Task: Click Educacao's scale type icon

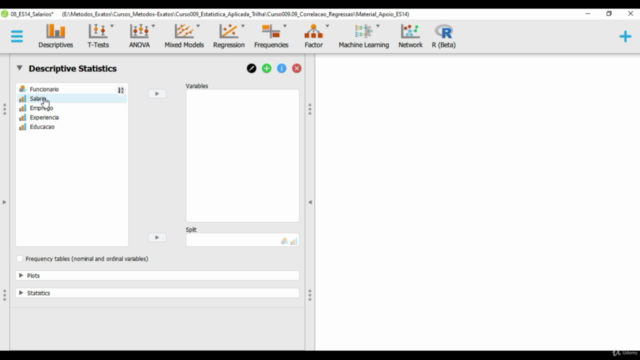Action: click(x=22, y=127)
